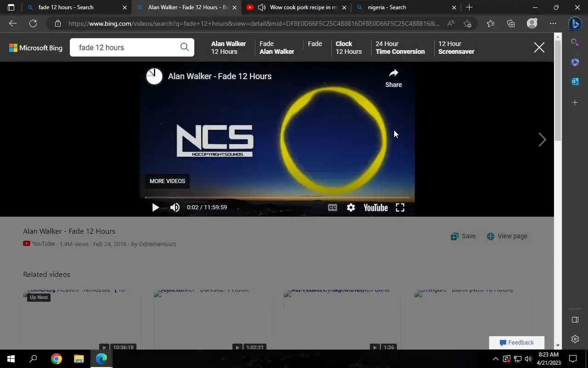Screen dimensions: 588x368
Task: Enter fullscreen video mode
Action: click(x=400, y=207)
